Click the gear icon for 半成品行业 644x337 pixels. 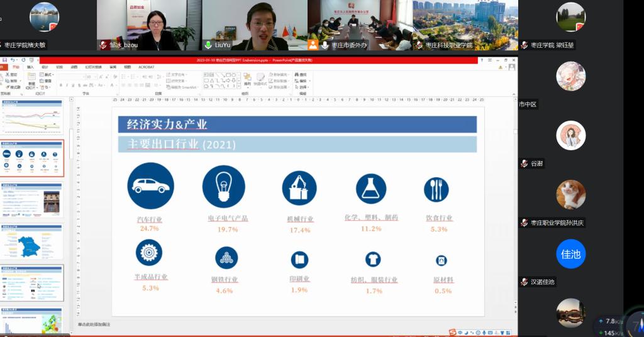pos(149,253)
